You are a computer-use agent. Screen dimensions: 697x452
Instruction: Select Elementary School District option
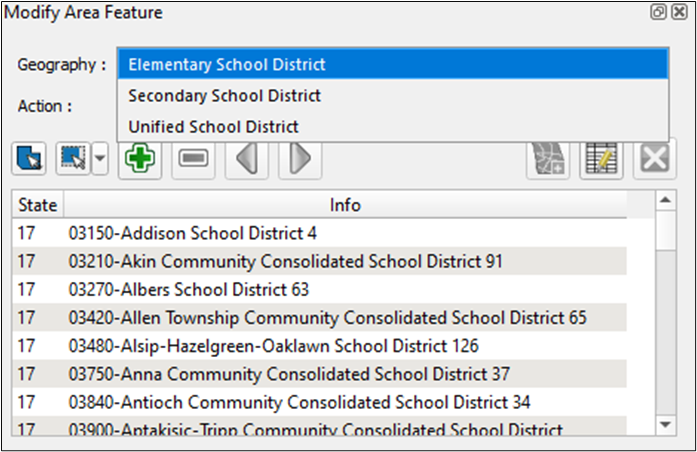coord(393,65)
